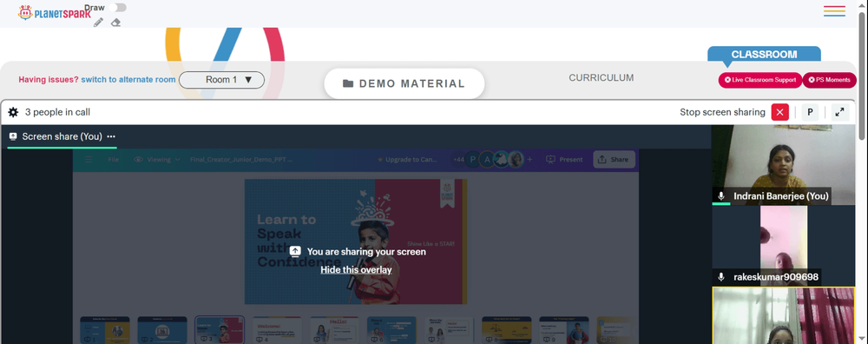
Task: Select slide 1 thumbnail in filmstrip
Action: click(105, 330)
